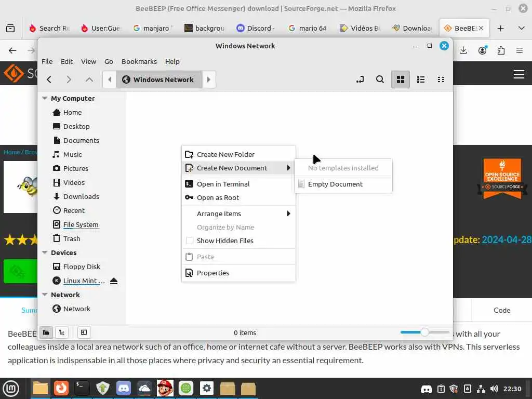
Task: Collapse the Network sidebar section
Action: pyautogui.click(x=45, y=295)
